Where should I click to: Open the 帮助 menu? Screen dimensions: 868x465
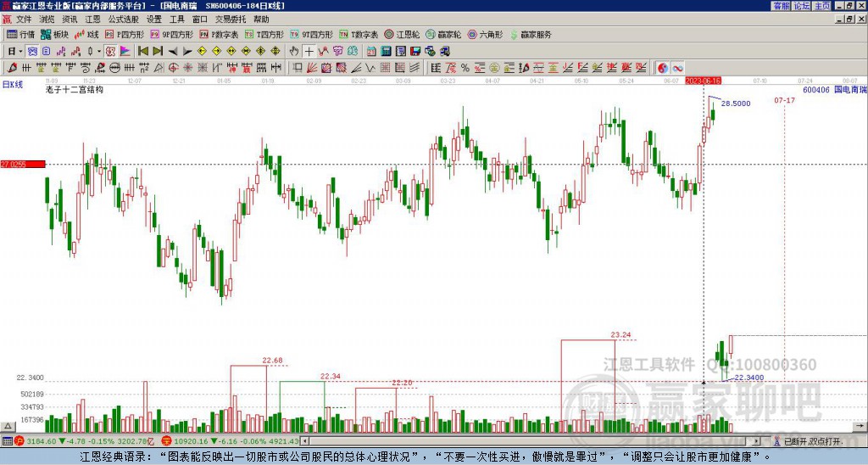[261, 20]
